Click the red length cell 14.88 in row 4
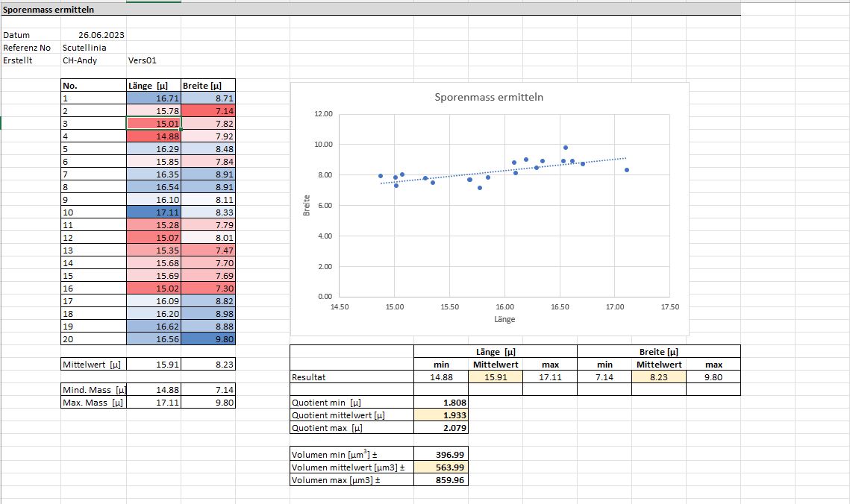 pyautogui.click(x=154, y=136)
